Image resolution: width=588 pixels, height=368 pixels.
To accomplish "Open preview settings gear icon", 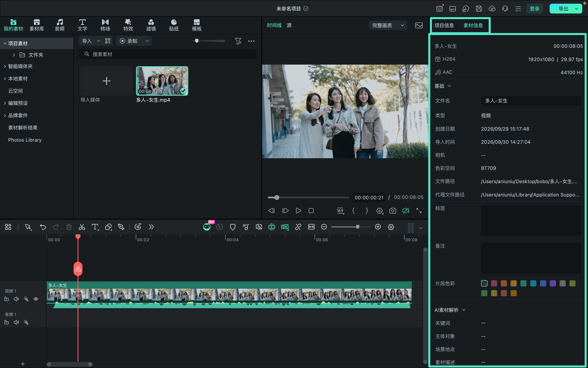I will point(380,211).
